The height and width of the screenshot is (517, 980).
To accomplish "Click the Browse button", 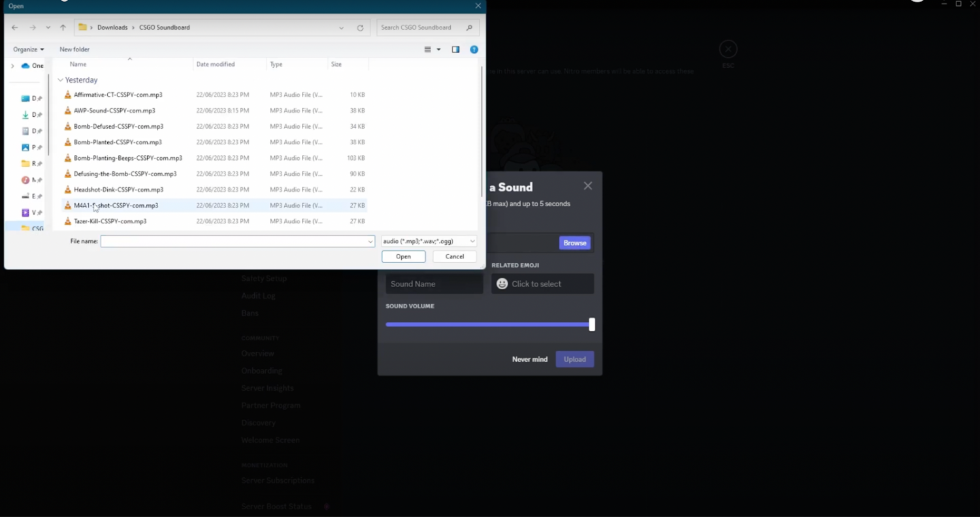I will (575, 243).
